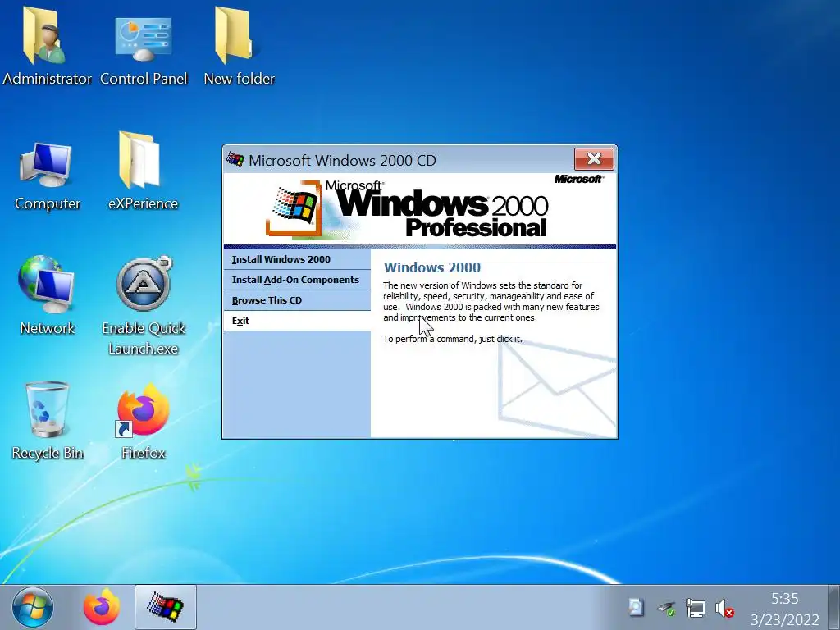
Task: Open the network connection tray icon
Action: 696,608
